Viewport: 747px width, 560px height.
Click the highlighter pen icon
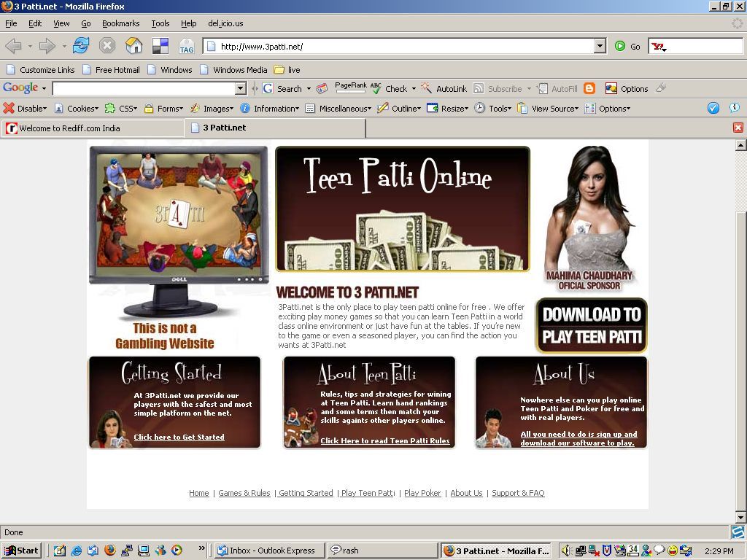660,88
